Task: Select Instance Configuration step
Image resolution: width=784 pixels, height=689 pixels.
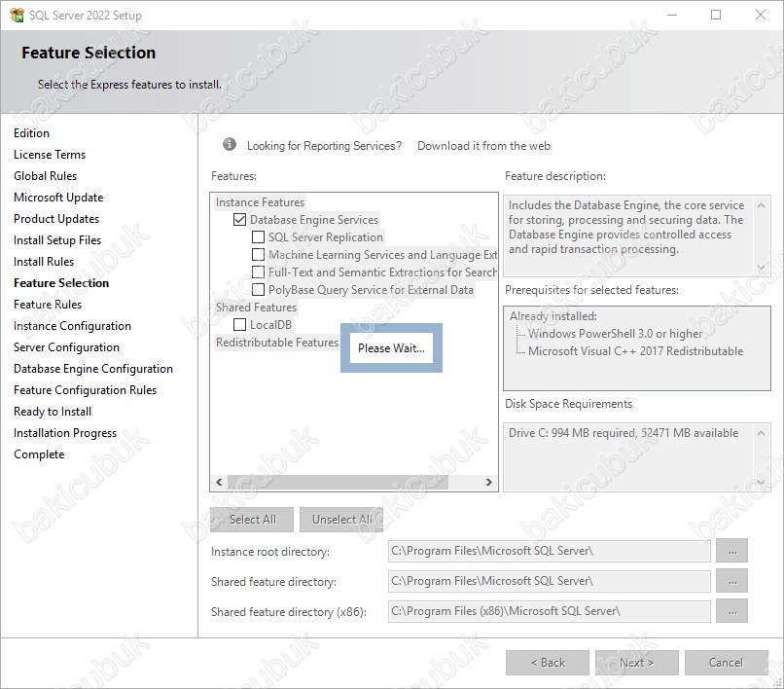Action: 73,326
